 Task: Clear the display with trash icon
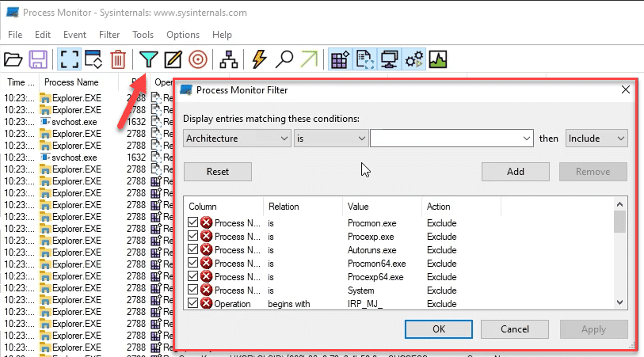(118, 59)
